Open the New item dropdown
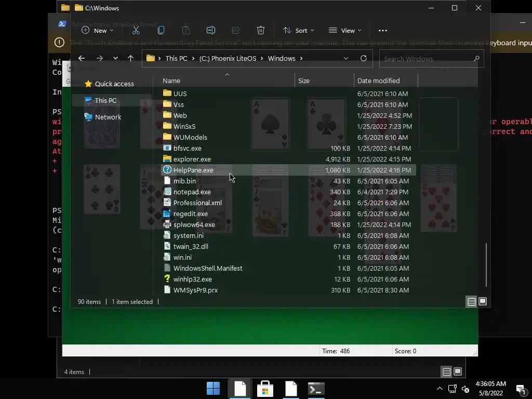The width and height of the screenshot is (532, 399). tap(98, 31)
